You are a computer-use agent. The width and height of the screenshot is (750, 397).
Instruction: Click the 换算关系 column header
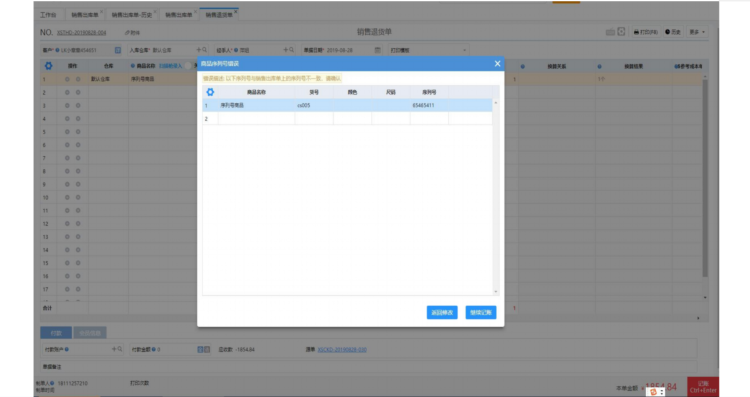coord(557,66)
